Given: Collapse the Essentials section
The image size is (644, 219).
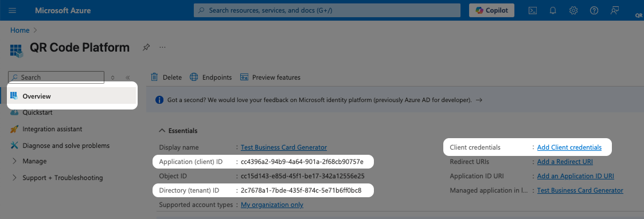Looking at the screenshot, I should 178,131.
